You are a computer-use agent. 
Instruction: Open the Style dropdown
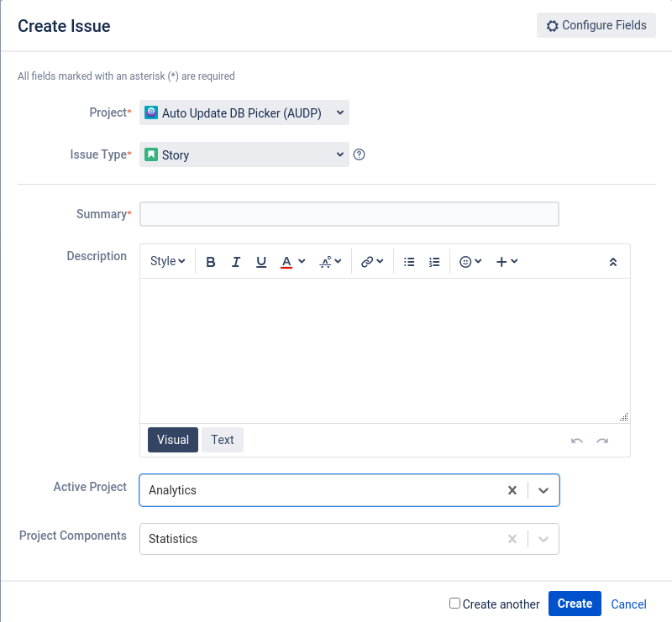pos(167,261)
